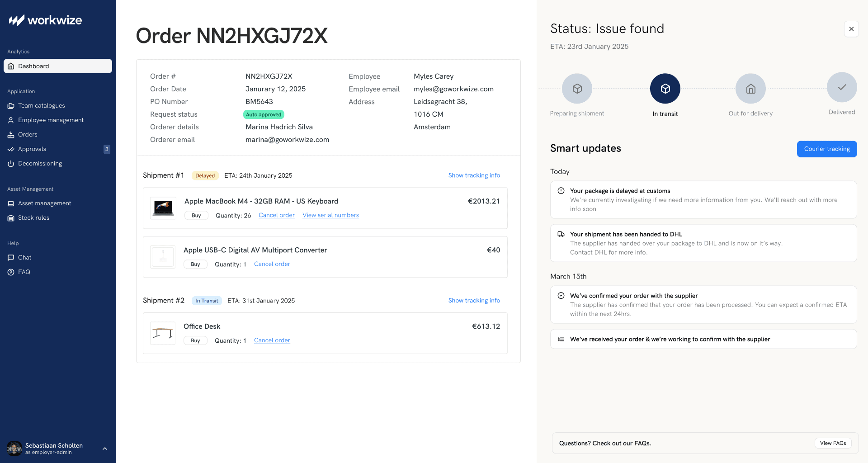Screen dimensions: 868x463
Task: Click the order received list icon
Action: click(561, 339)
